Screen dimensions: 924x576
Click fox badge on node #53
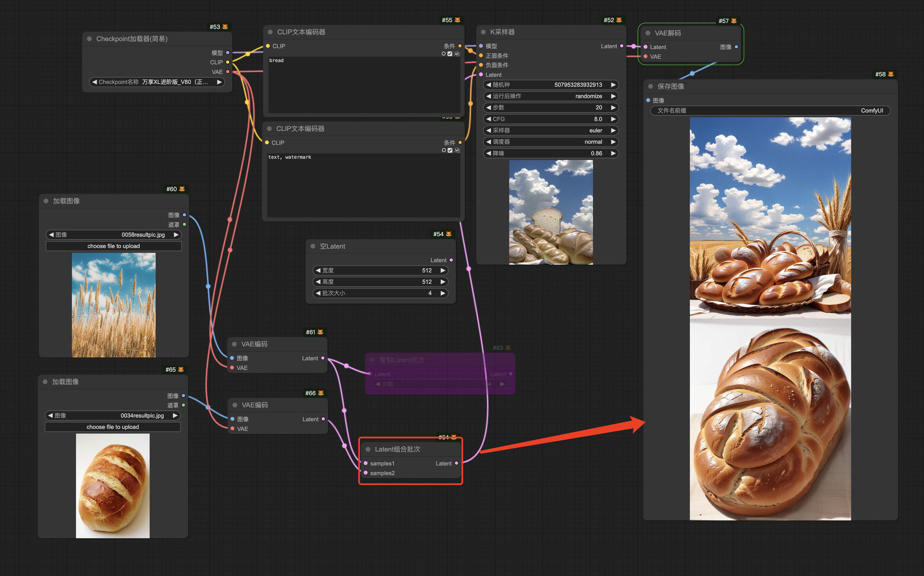pyautogui.click(x=225, y=27)
